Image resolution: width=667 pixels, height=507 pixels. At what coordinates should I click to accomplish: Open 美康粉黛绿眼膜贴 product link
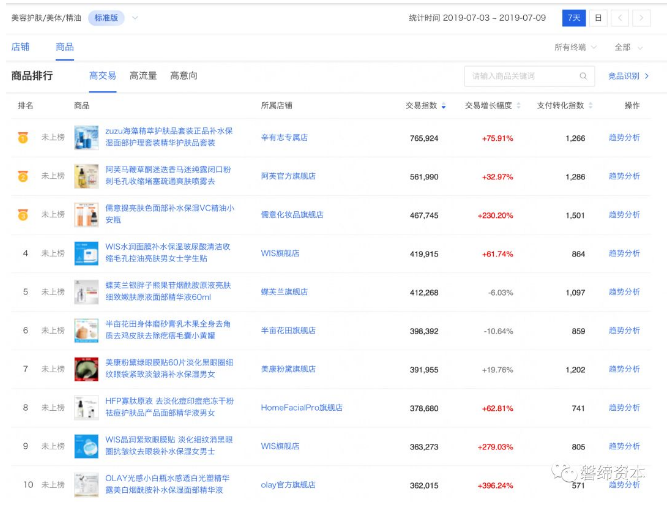[169, 368]
